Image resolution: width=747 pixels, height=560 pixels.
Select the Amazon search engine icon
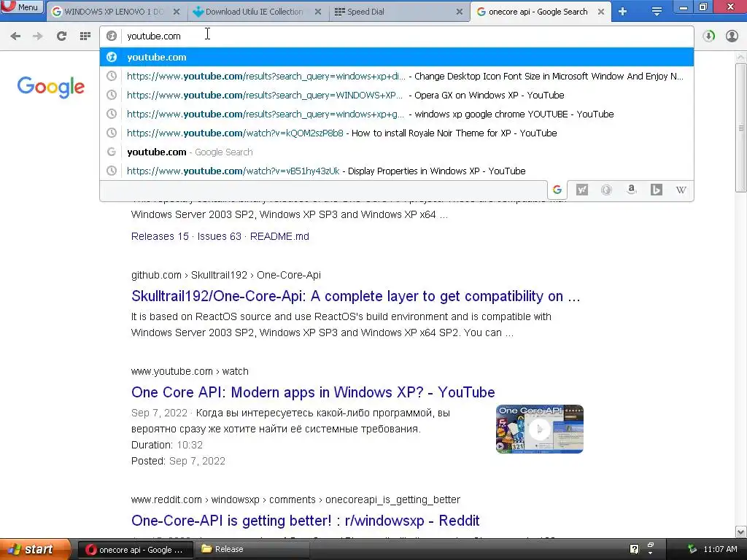coord(631,190)
